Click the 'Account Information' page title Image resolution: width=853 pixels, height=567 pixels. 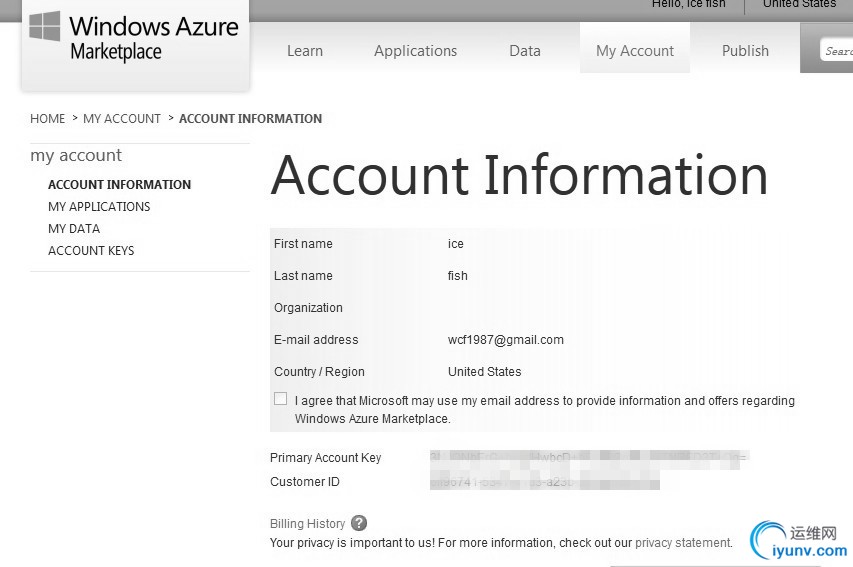coord(519,175)
